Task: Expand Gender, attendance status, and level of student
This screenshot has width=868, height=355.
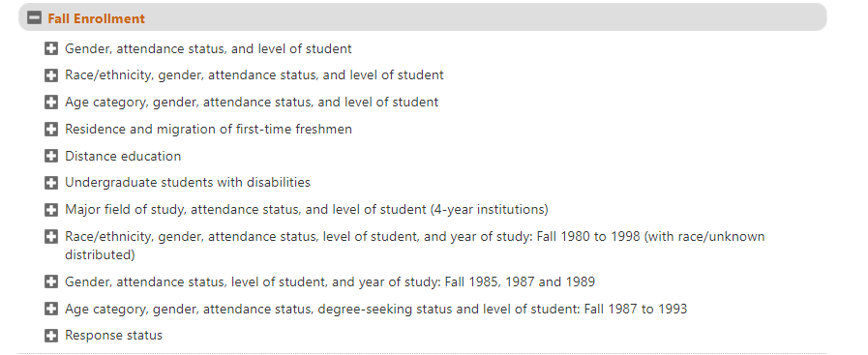Action: 51,48
